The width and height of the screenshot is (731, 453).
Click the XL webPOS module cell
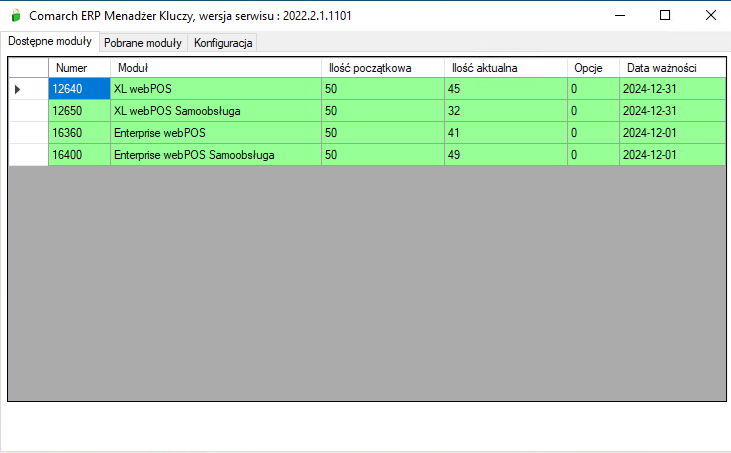click(x=216, y=89)
